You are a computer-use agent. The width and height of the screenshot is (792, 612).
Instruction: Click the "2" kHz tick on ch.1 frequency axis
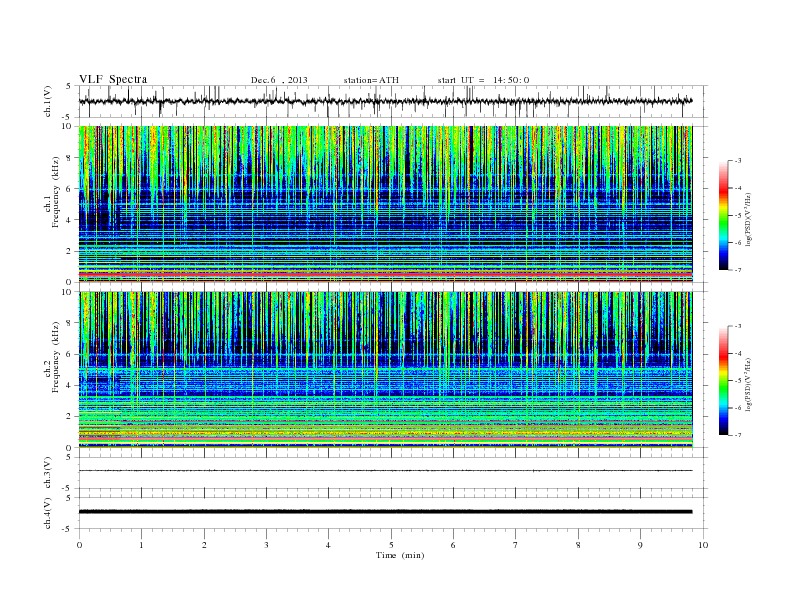69,251
